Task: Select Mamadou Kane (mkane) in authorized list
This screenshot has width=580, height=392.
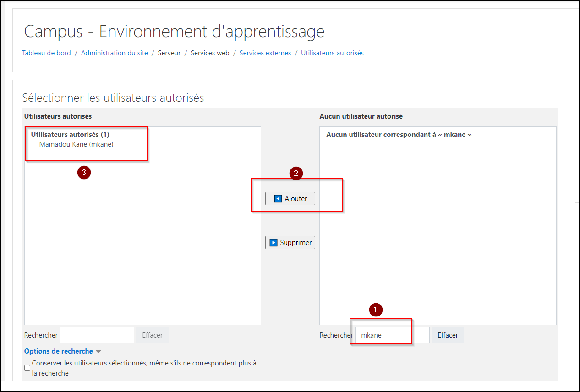Action: pos(76,144)
